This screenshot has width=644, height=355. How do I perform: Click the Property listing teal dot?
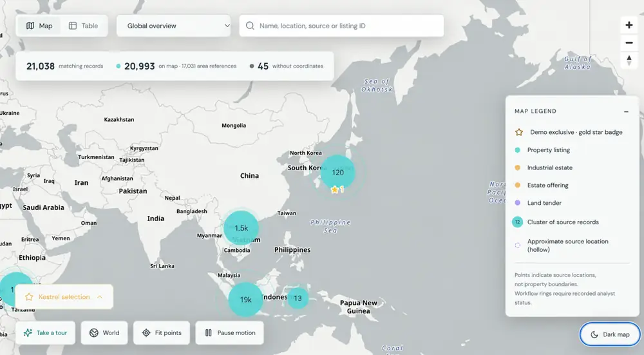pos(518,150)
